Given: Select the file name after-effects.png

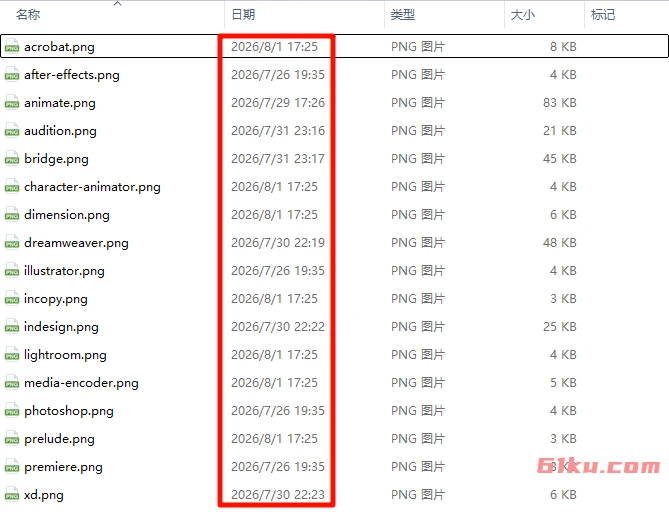Looking at the screenshot, I should click(72, 75).
